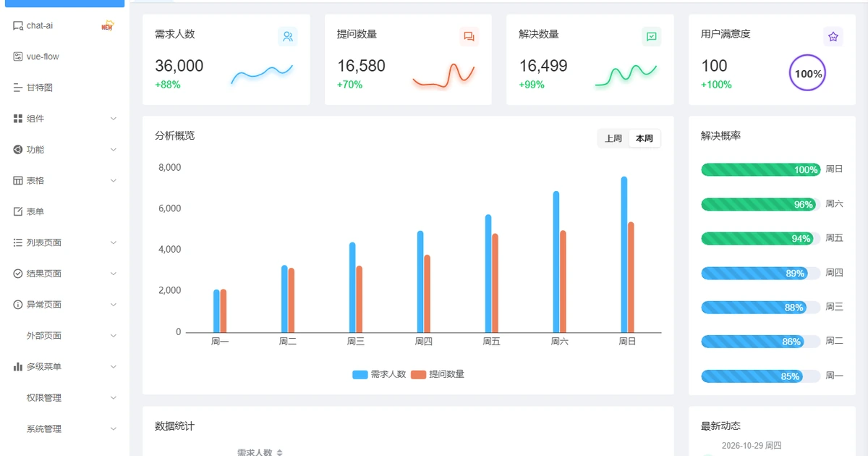Image resolution: width=868 pixels, height=456 pixels.
Task: Toggle 提问数量 legend series
Action: pos(438,374)
